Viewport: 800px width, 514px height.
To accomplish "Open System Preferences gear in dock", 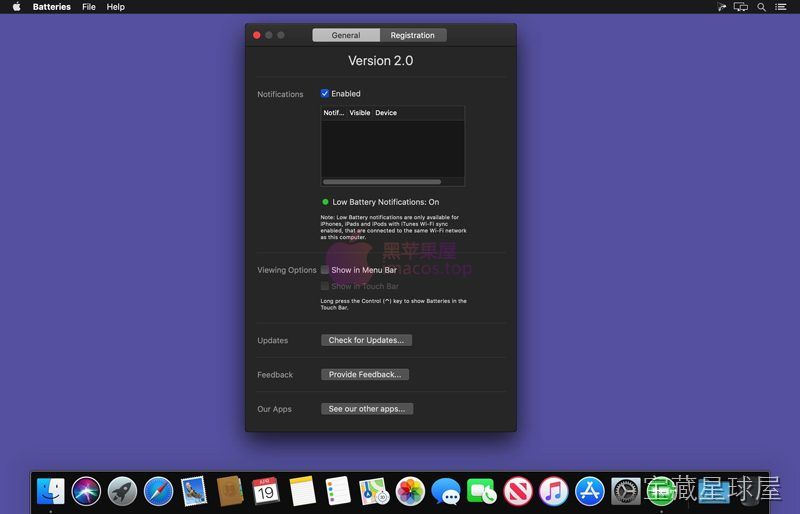I will [x=626, y=491].
